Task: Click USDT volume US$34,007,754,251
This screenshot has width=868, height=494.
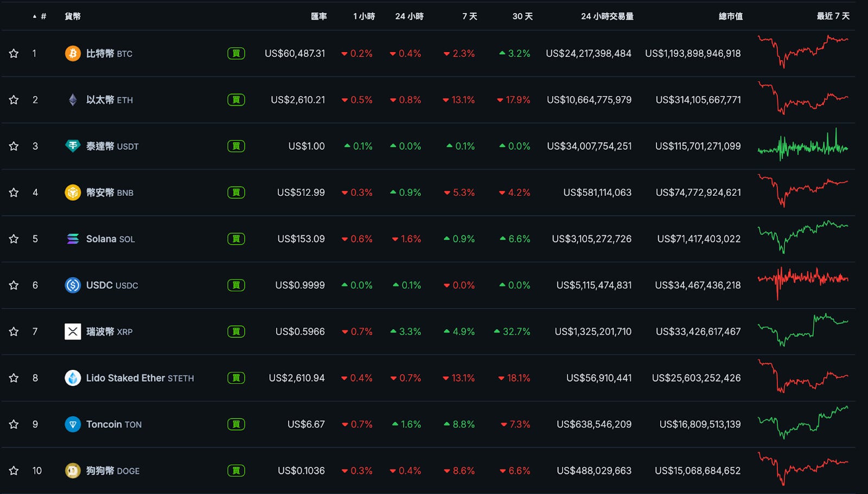Action: pos(589,146)
